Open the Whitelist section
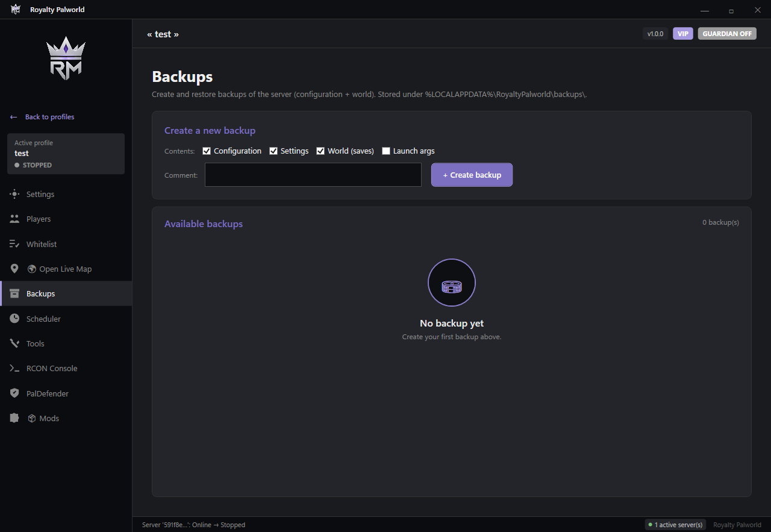This screenshot has height=532, width=771. (66, 244)
